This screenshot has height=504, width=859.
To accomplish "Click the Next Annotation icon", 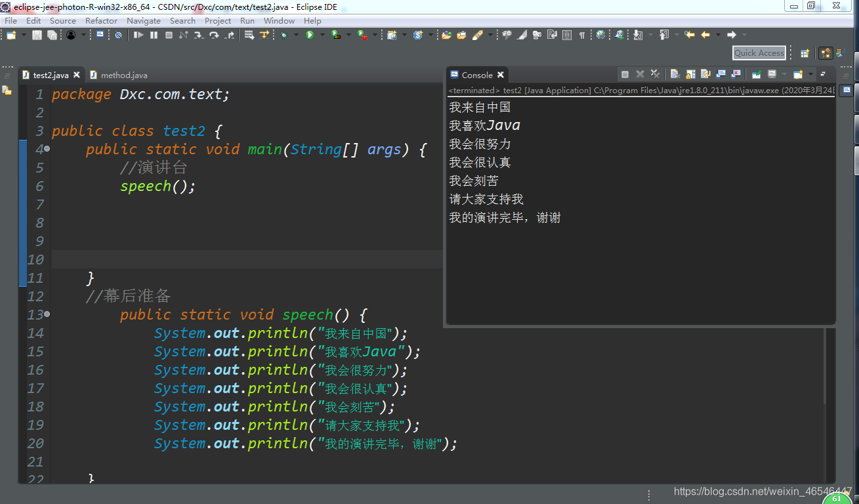I will [x=637, y=35].
